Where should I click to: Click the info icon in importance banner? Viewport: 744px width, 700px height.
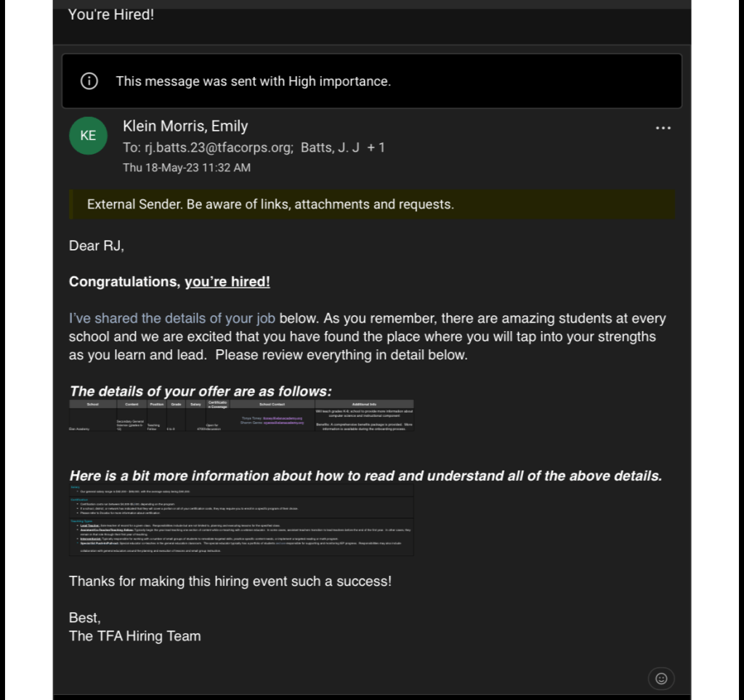89,81
